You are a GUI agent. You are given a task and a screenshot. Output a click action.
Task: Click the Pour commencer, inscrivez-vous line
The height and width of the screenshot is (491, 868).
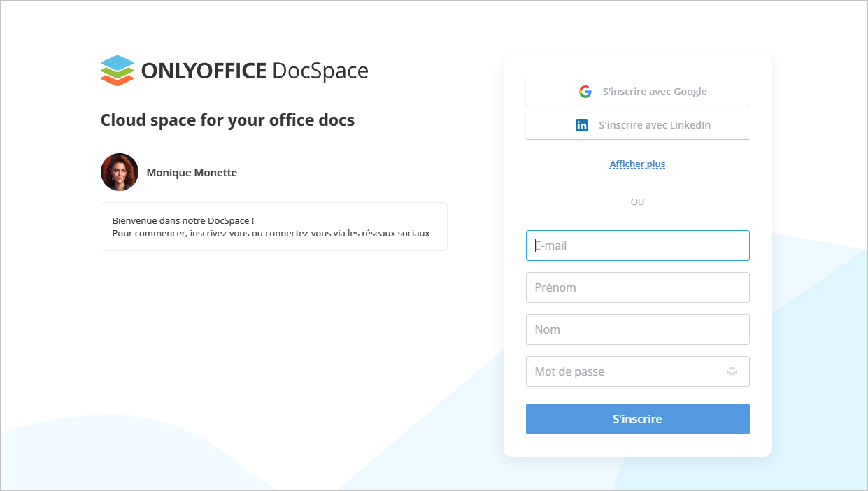[271, 233]
